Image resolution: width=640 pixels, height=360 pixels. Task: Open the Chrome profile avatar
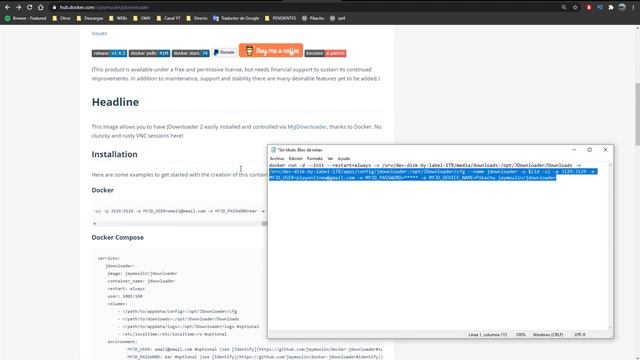(x=622, y=7)
